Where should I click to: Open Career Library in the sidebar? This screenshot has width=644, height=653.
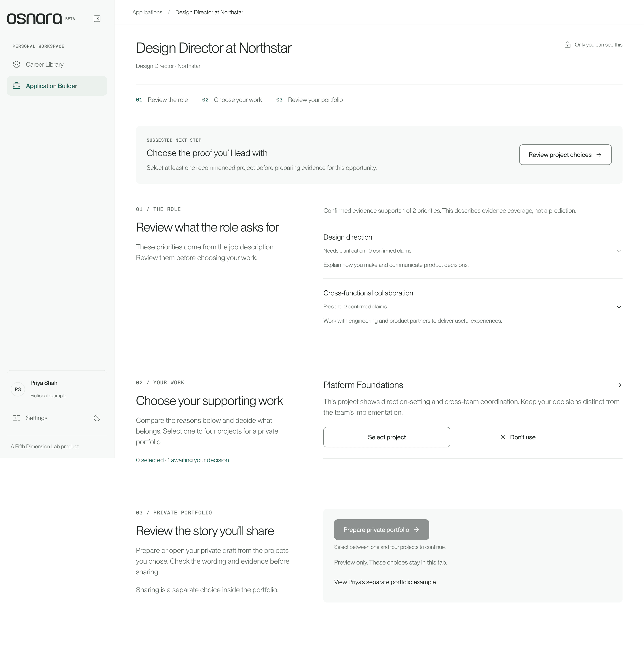pyautogui.click(x=57, y=64)
